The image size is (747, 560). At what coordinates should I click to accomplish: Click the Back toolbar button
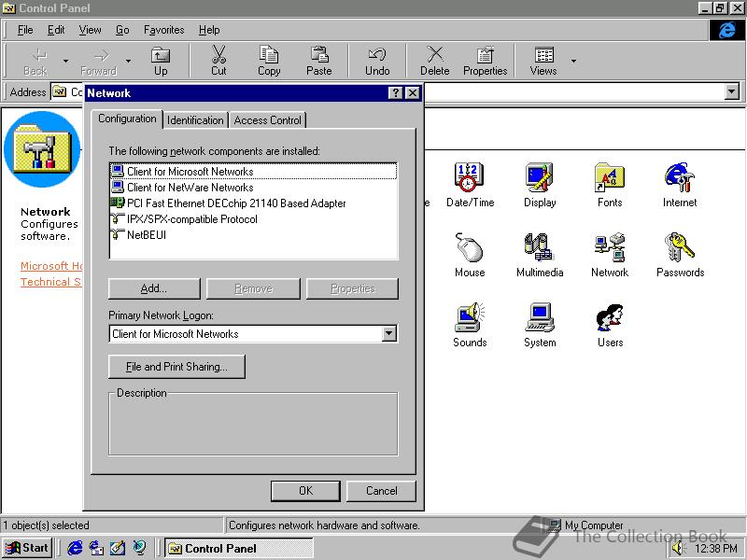coord(35,61)
